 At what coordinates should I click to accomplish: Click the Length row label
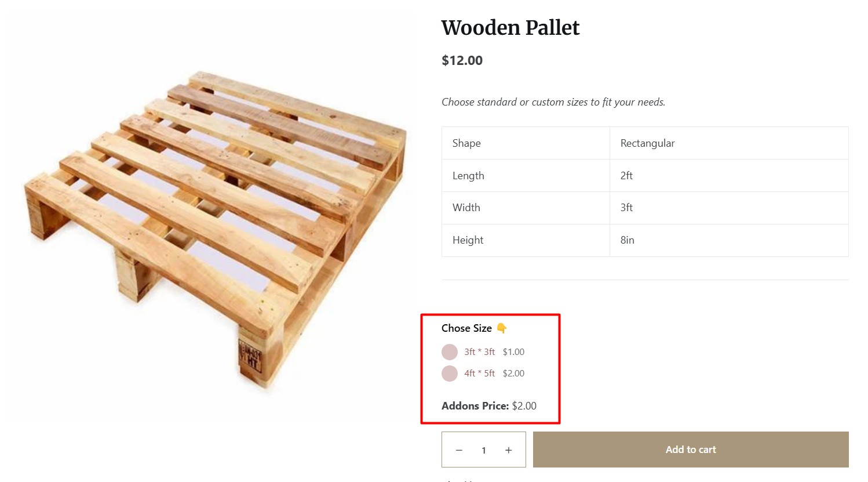[x=468, y=176]
